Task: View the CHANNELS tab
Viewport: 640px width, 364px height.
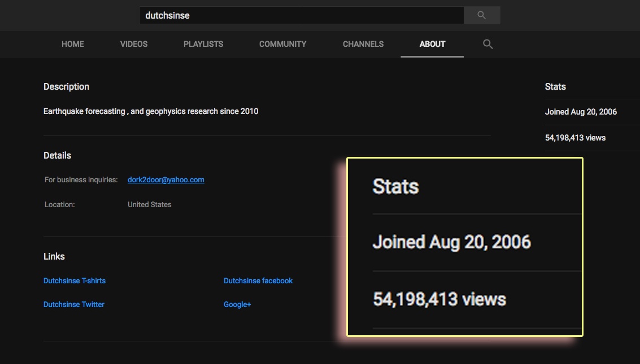Action: [x=363, y=44]
